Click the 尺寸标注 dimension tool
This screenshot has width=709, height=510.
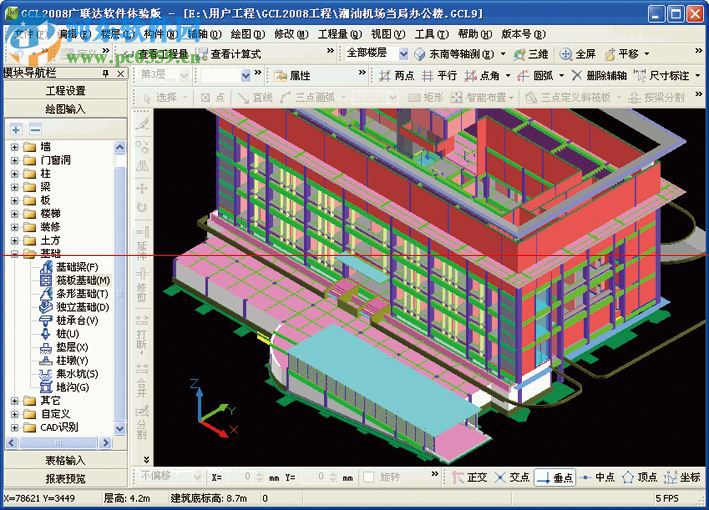click(662, 76)
